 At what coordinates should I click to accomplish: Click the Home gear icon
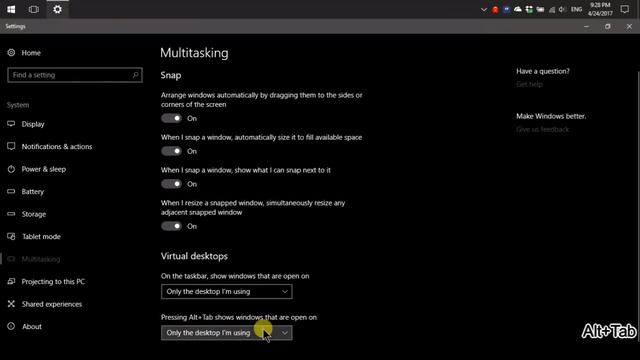[x=11, y=53]
